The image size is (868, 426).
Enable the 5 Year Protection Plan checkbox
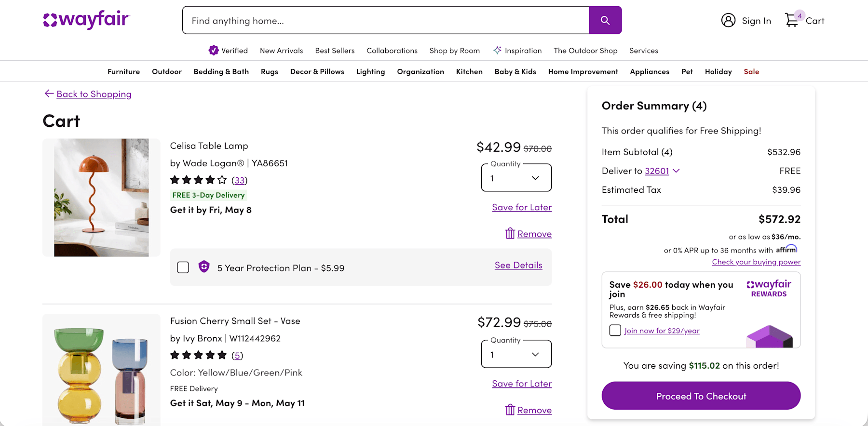point(183,267)
